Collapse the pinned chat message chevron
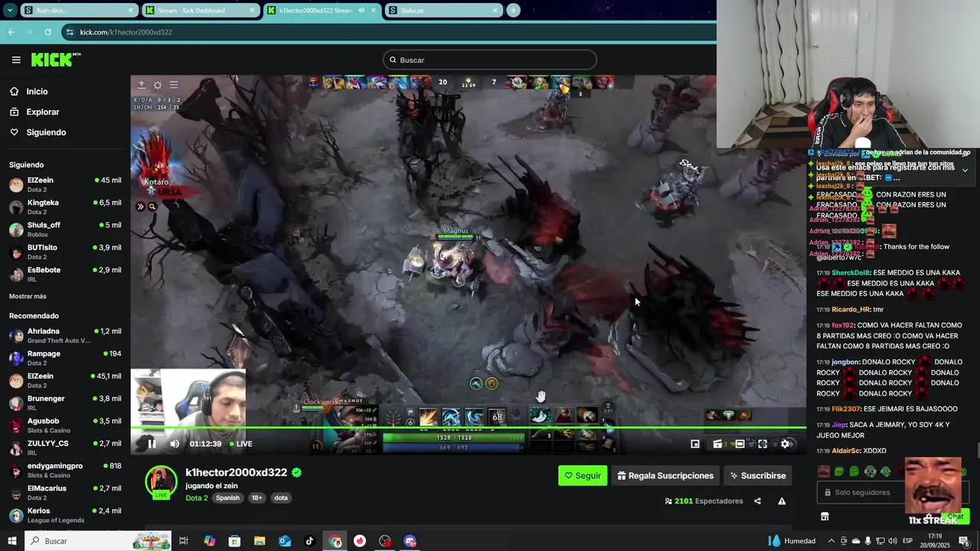 (965, 170)
